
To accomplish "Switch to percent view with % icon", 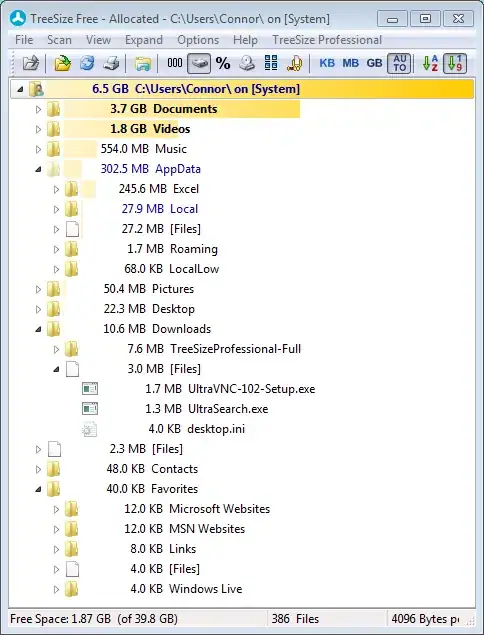I will 223,64.
